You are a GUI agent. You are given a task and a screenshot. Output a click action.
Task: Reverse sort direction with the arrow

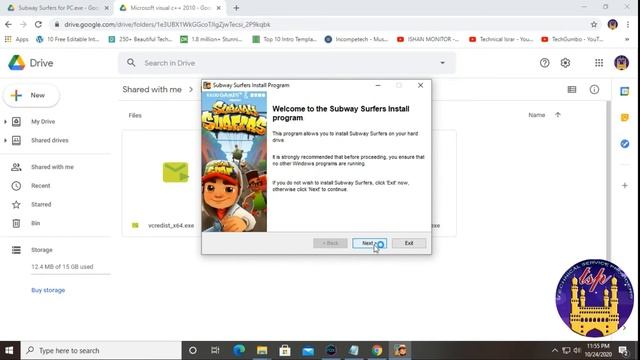point(558,115)
